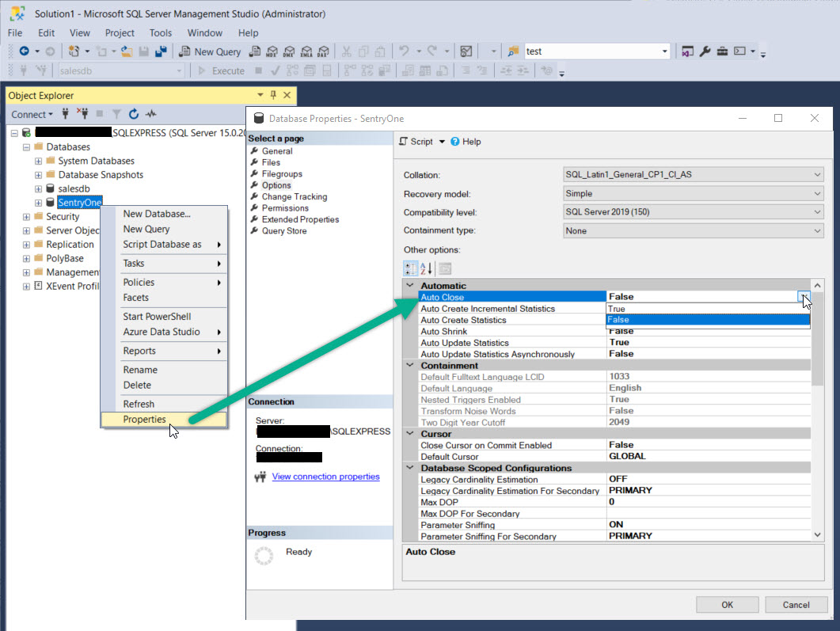Screen dimensions: 840x631
Task: Toggle the Object Explorer auto-hide pin
Action: 274,95
